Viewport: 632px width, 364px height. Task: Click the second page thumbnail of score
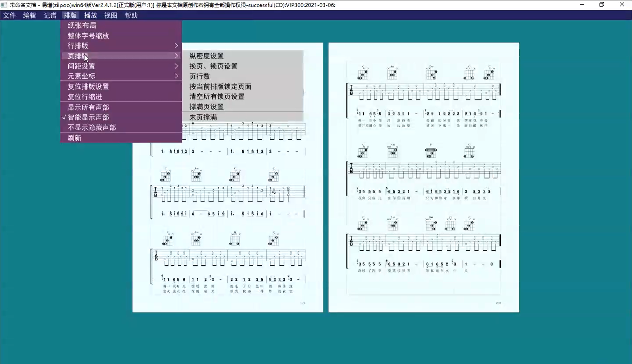tap(424, 177)
